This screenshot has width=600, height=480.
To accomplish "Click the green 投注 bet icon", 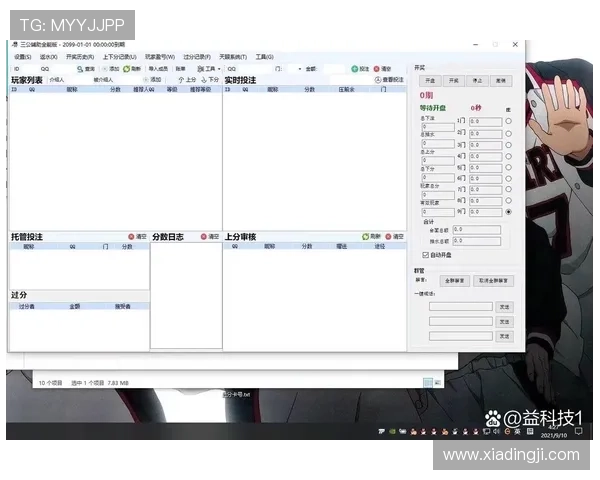I will coord(354,69).
